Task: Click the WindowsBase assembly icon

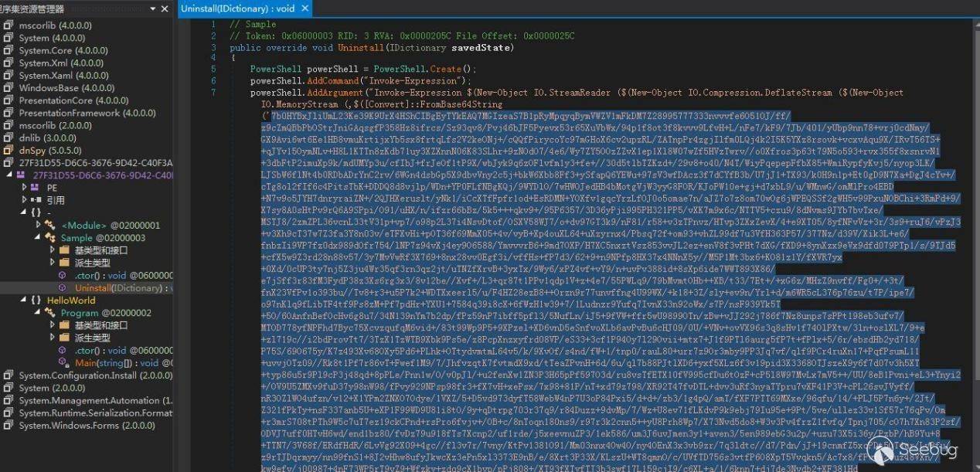Action: (x=9, y=88)
